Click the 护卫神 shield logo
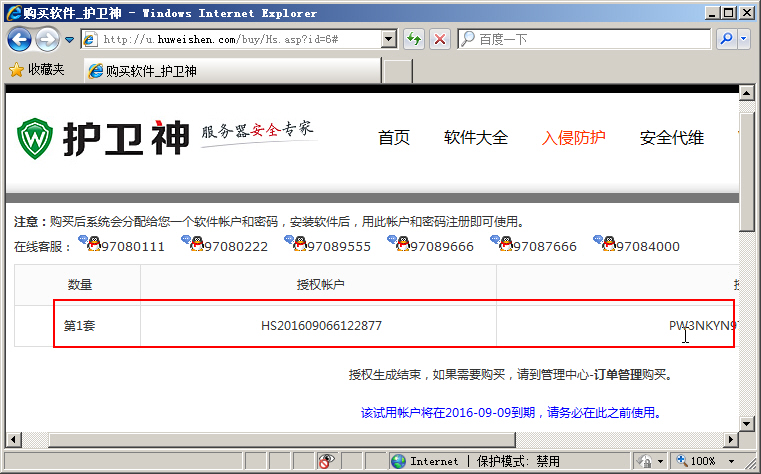Viewport: 761px width, 474px height. point(35,139)
